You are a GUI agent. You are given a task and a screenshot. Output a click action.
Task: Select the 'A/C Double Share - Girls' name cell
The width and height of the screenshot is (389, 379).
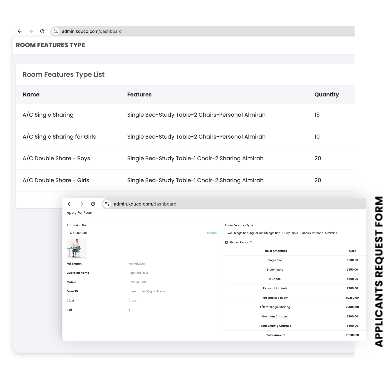point(56,180)
